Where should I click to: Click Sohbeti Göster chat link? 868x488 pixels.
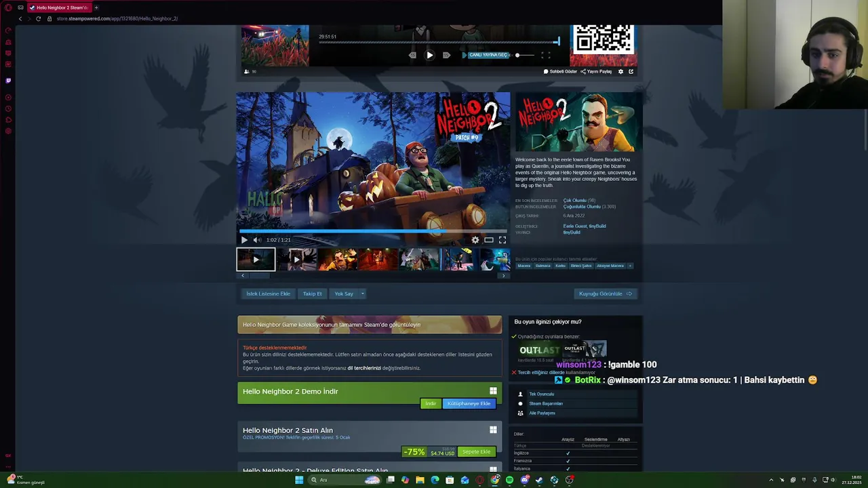[x=560, y=71]
